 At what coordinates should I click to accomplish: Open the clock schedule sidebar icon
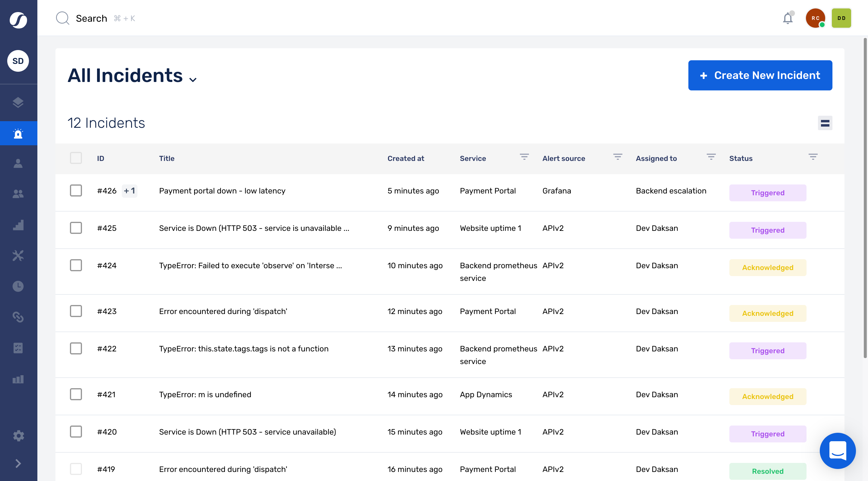(18, 286)
